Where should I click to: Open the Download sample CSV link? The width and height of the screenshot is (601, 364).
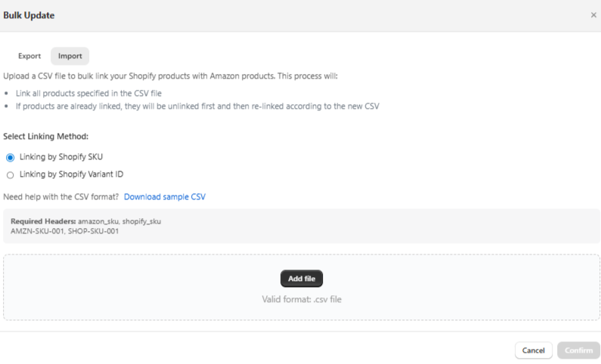click(165, 196)
